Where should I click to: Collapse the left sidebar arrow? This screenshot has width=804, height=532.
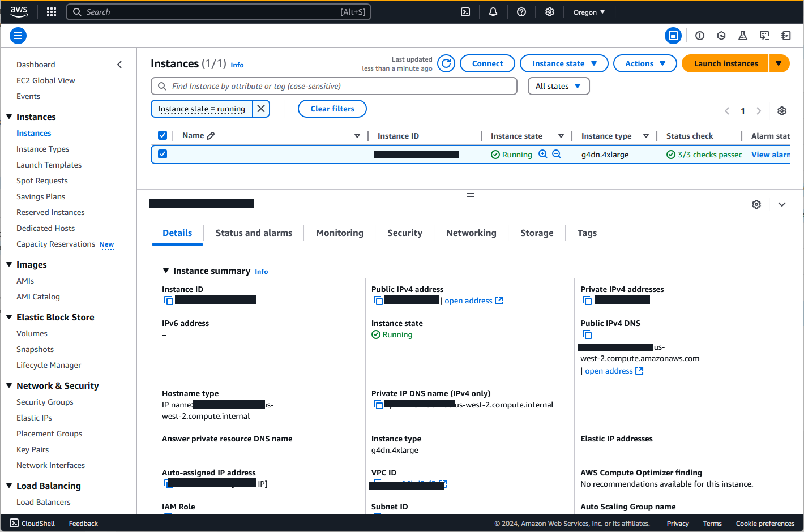tap(119, 65)
